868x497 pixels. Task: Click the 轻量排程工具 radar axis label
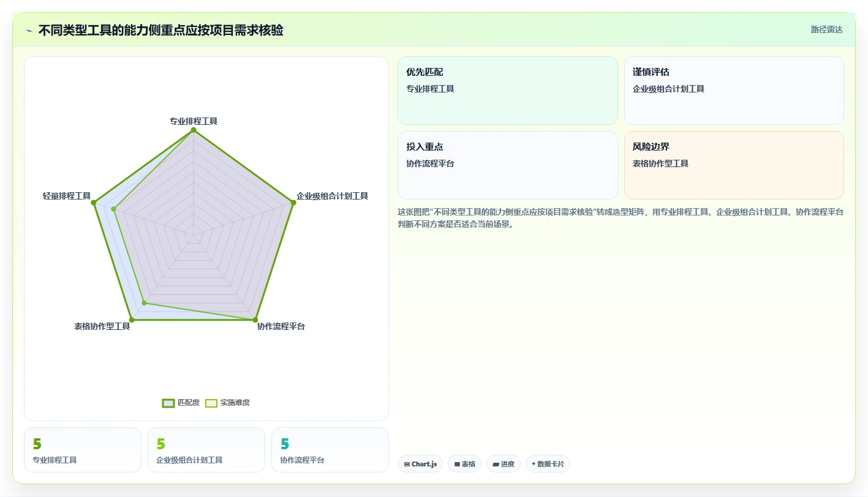(67, 196)
